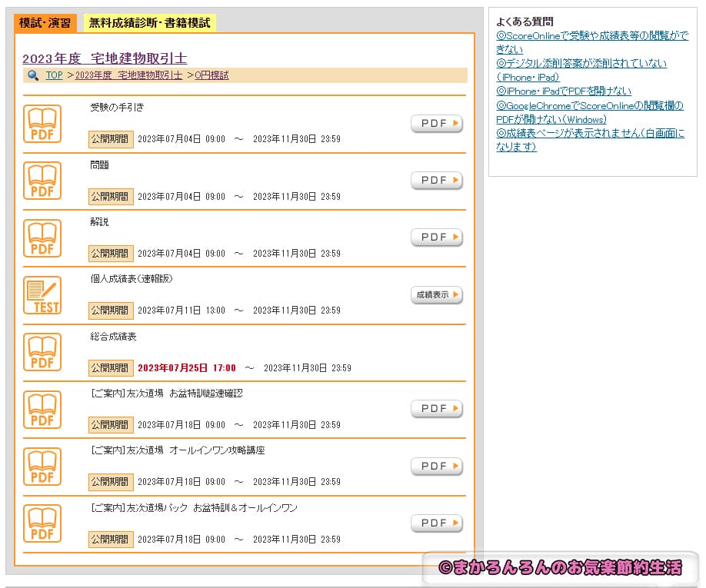The height and width of the screenshot is (588, 706).
Task: Select the [ご案内]友次道場 お盆特訓超速確認 title
Action: coord(167,394)
